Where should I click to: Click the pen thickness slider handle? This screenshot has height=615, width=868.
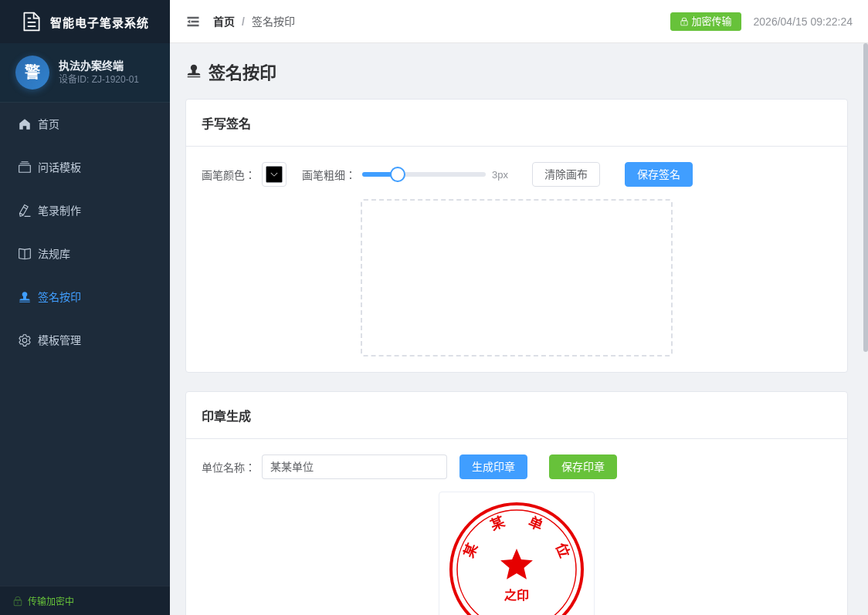(398, 174)
